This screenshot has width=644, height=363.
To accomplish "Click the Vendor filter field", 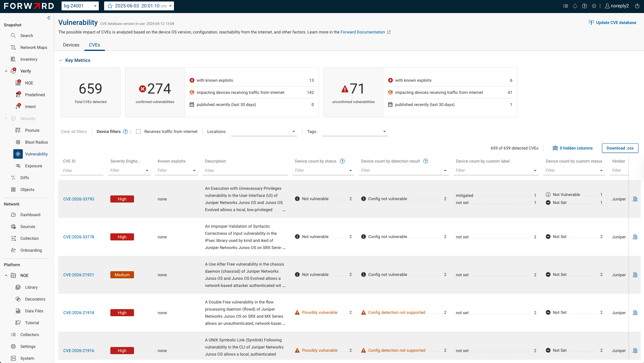I will (x=619, y=171).
